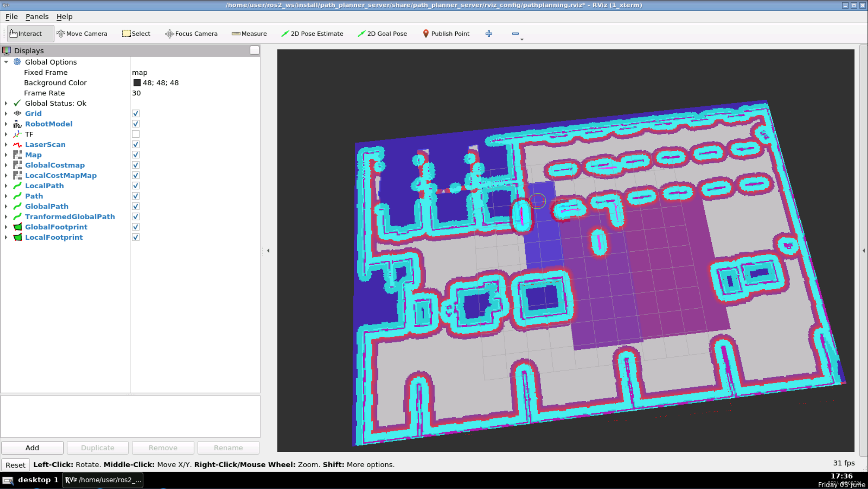This screenshot has width=868, height=489.
Task: Activate the Move Camera tool
Action: [x=82, y=34]
